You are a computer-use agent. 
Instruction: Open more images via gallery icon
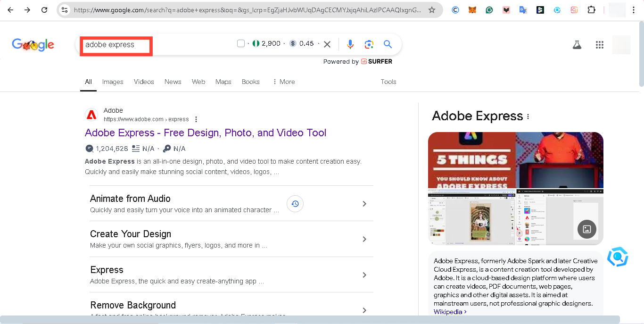click(x=587, y=229)
